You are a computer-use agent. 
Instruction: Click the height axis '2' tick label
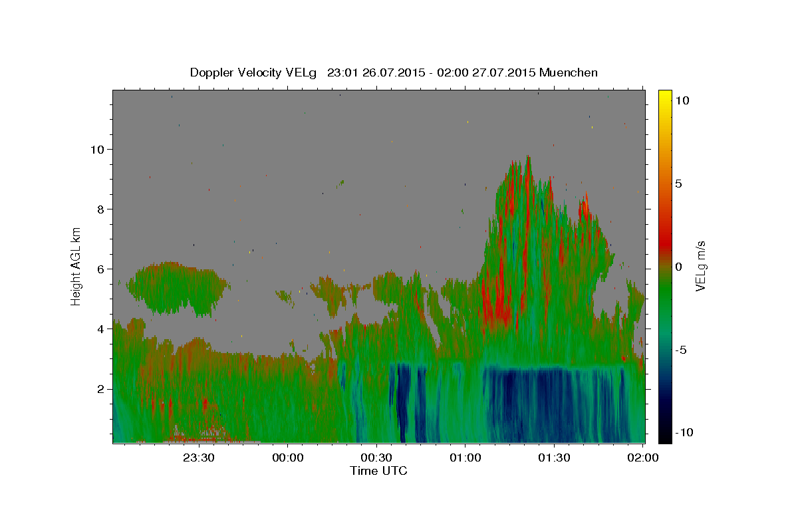click(100, 388)
